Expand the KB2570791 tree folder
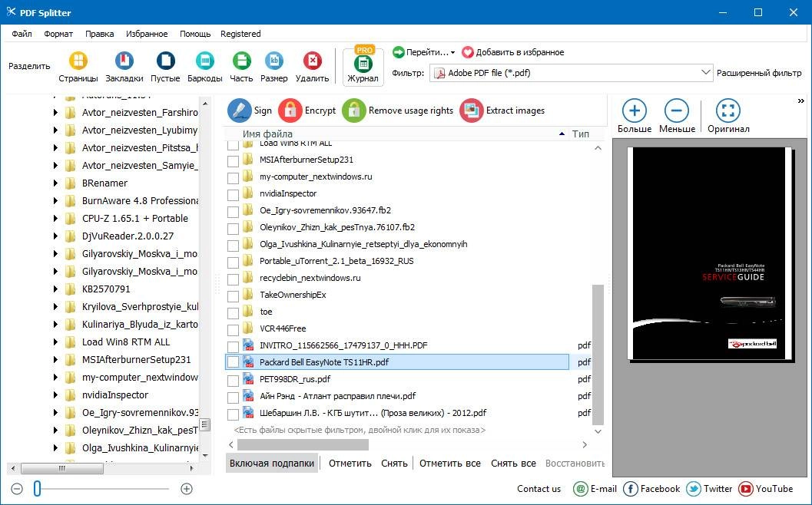The width and height of the screenshot is (812, 505). coord(55,289)
